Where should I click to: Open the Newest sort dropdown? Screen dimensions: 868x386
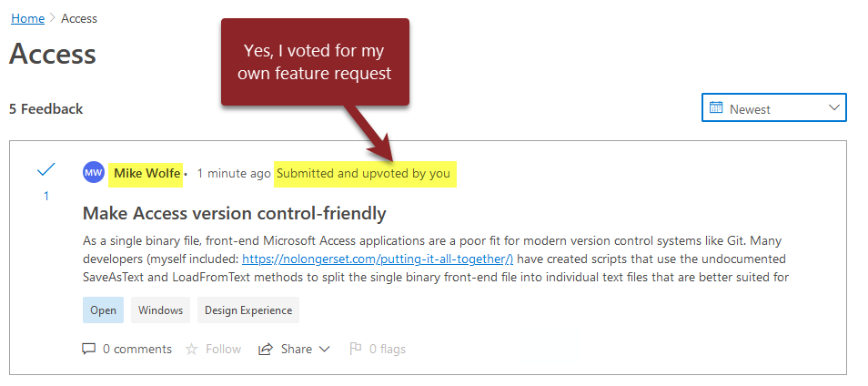(x=774, y=107)
